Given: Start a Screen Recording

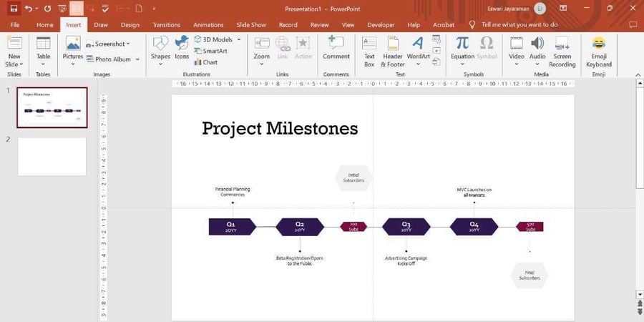Looking at the screenshot, I should tap(562, 52).
